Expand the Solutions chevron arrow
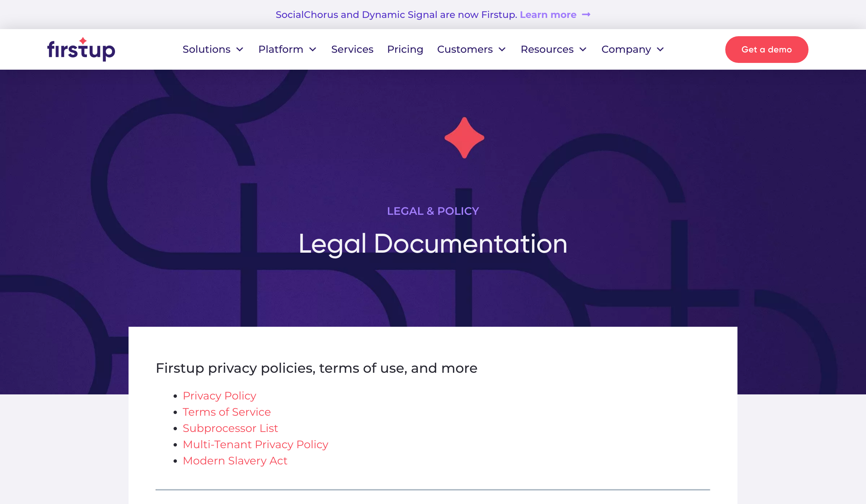This screenshot has height=504, width=866. pyautogui.click(x=240, y=49)
